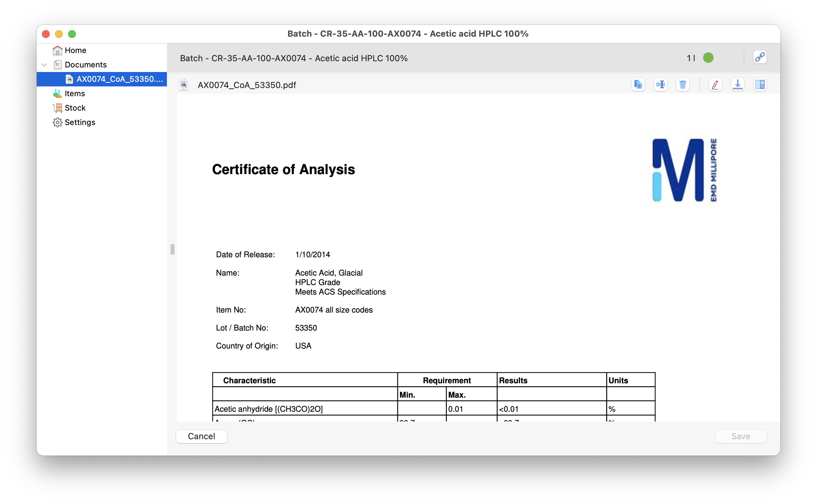Click the Documents icon in sidebar
This screenshot has width=817, height=504.
pyautogui.click(x=57, y=65)
